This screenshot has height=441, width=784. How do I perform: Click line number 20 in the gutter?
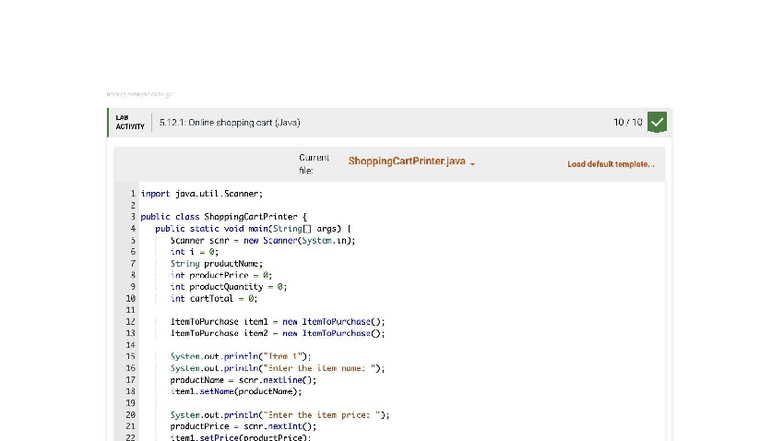[x=130, y=414]
